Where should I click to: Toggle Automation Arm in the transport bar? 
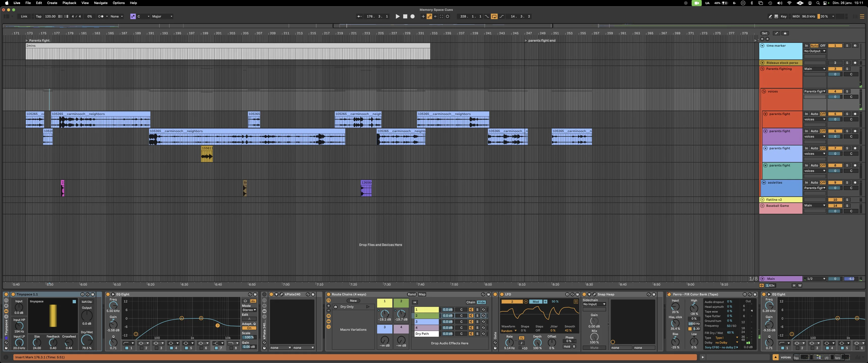click(429, 16)
